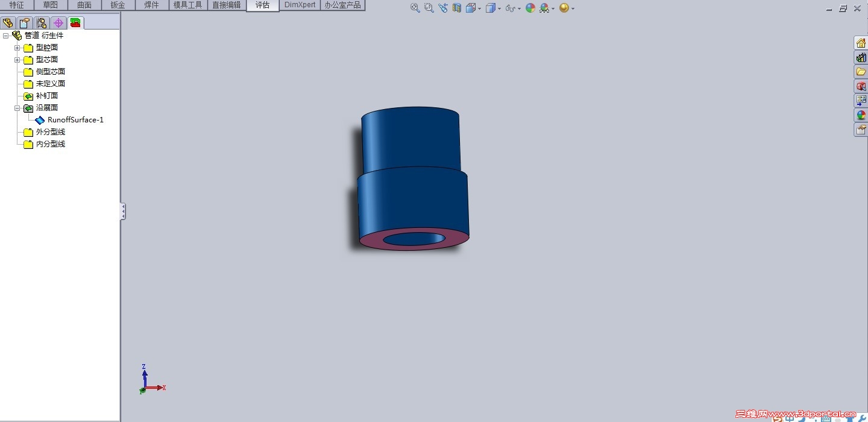868x422 pixels.
Task: Open the DimXpertManager crosshair tab icon
Action: click(x=58, y=23)
